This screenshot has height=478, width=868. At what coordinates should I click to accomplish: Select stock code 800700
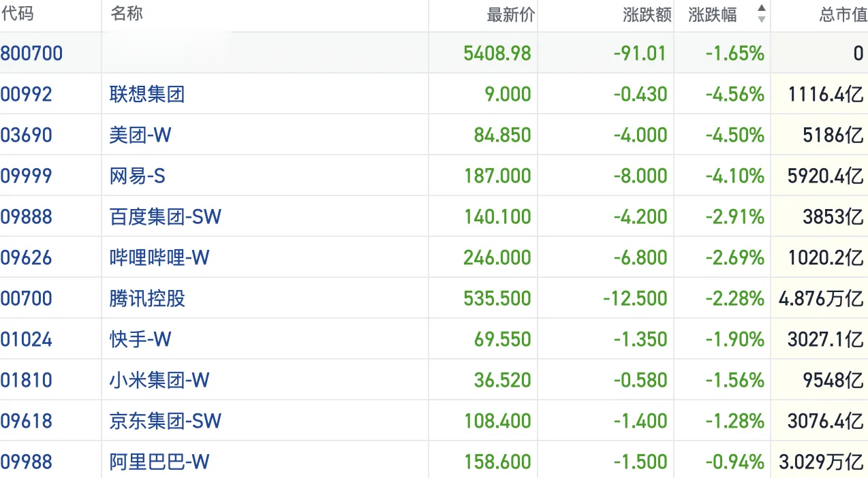pos(31,53)
